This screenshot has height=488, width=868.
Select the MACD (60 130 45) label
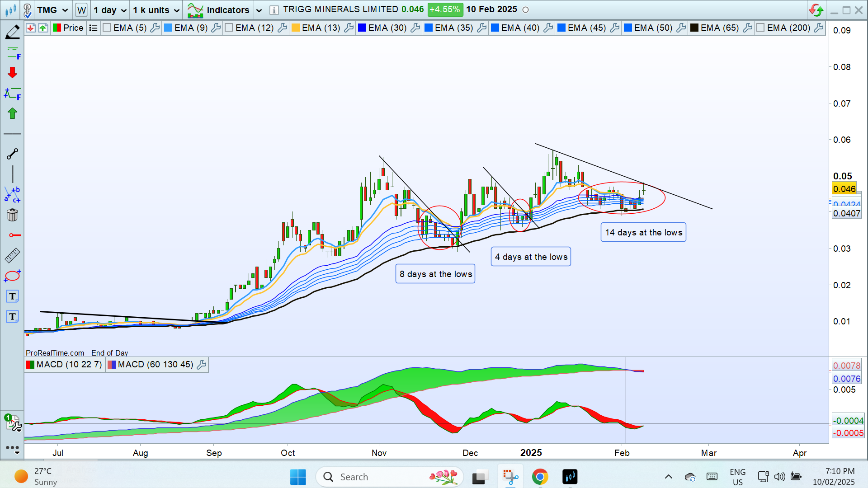pos(156,364)
